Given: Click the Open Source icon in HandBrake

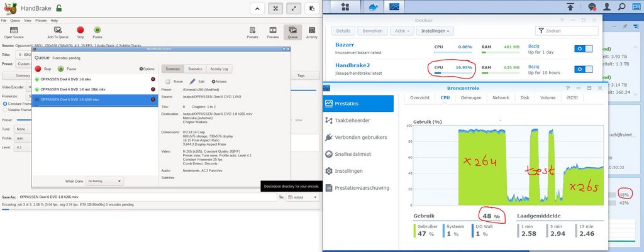Looking at the screenshot, I should pos(14,30).
